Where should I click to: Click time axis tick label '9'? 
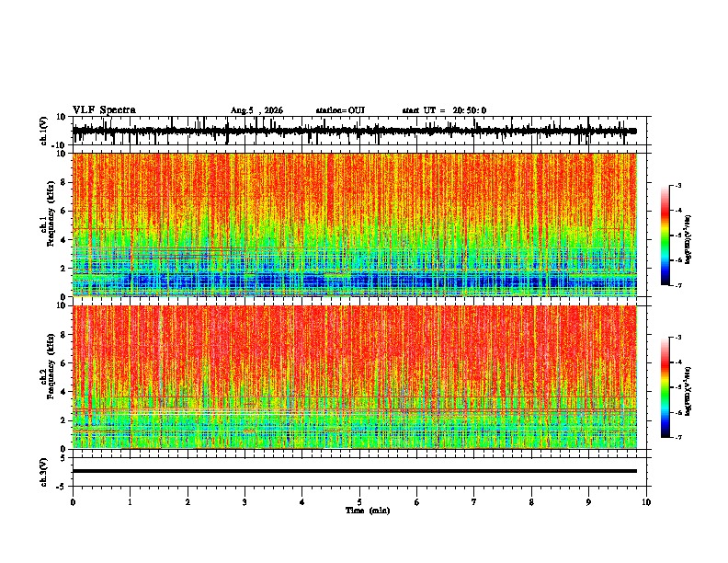click(x=588, y=502)
